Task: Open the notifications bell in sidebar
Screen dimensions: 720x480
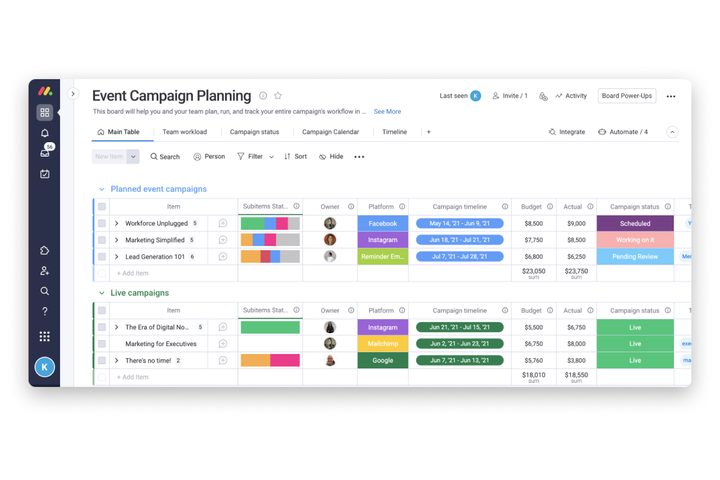Action: tap(44, 133)
